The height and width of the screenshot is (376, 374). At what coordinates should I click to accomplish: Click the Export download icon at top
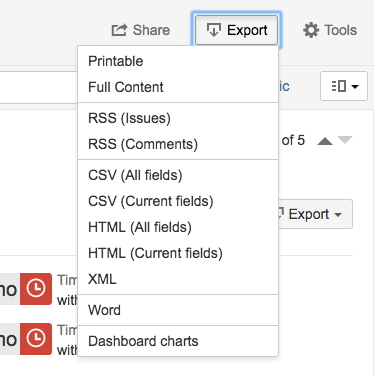pos(214,30)
